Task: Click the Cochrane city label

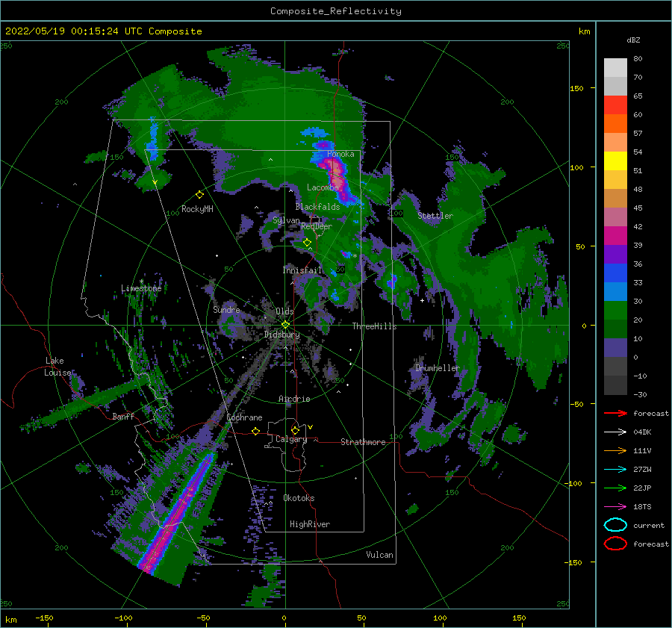Action: click(x=244, y=417)
